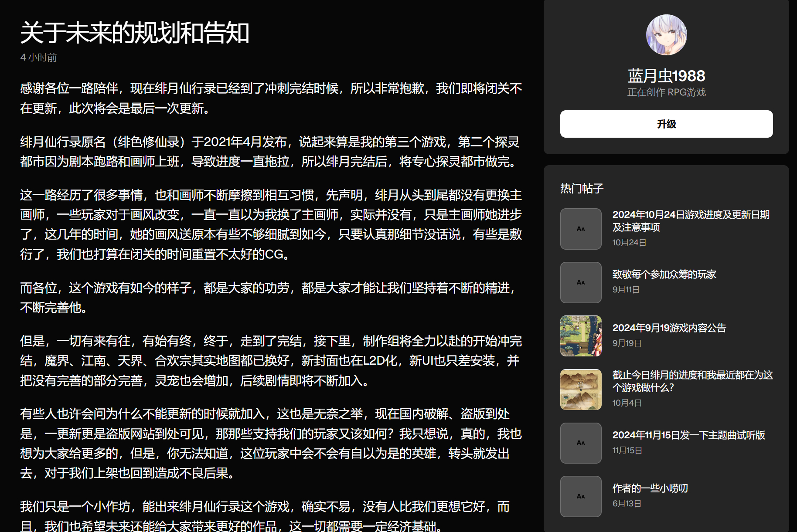
Task: Click the date 11月15日 in popular posts
Action: 627,451
